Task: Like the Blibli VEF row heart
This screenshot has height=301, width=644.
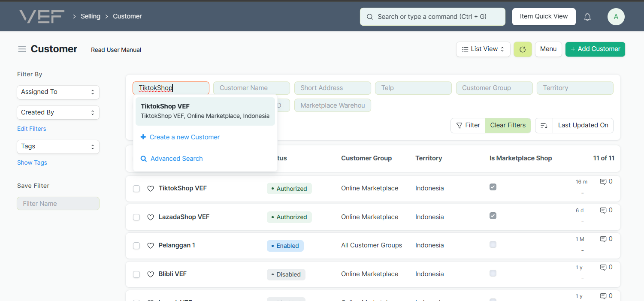Action: (151, 274)
